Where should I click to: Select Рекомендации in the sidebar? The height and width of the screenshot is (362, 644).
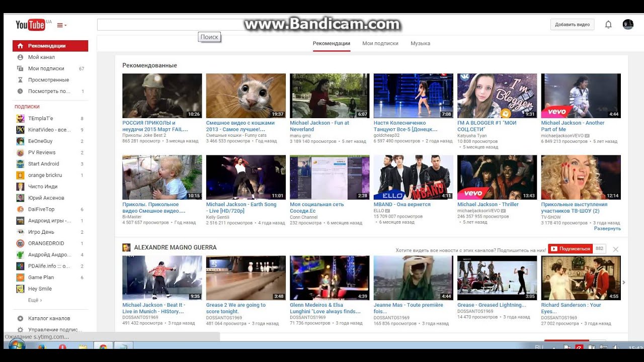coord(50,46)
